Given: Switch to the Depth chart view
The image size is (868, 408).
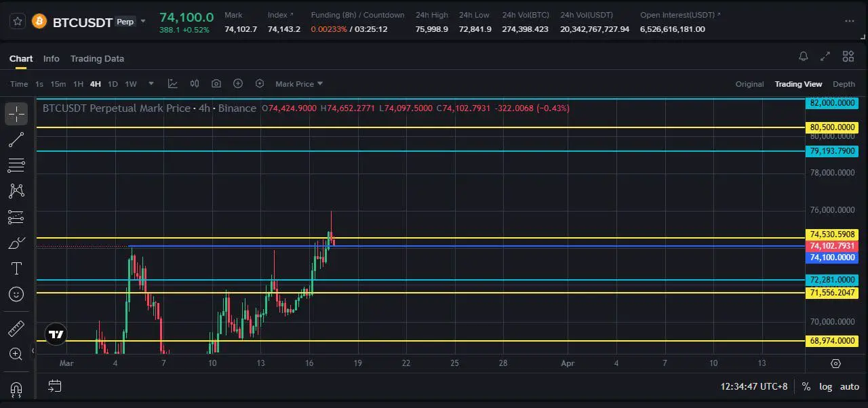Looking at the screenshot, I should [844, 84].
